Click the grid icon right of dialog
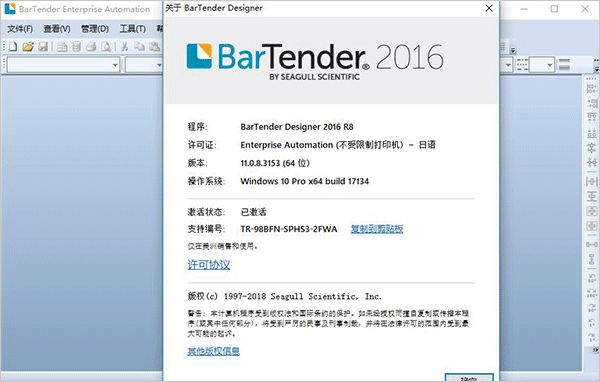 tap(503, 47)
